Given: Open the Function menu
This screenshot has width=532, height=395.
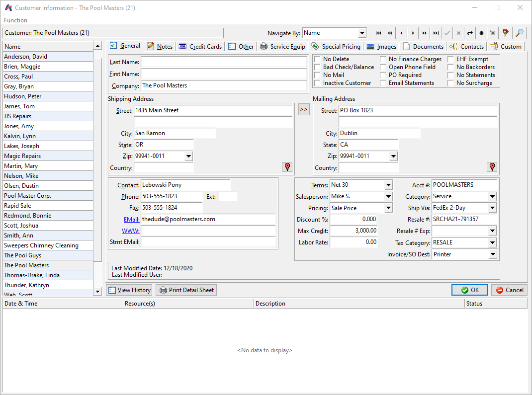Looking at the screenshot, I should pos(15,20).
